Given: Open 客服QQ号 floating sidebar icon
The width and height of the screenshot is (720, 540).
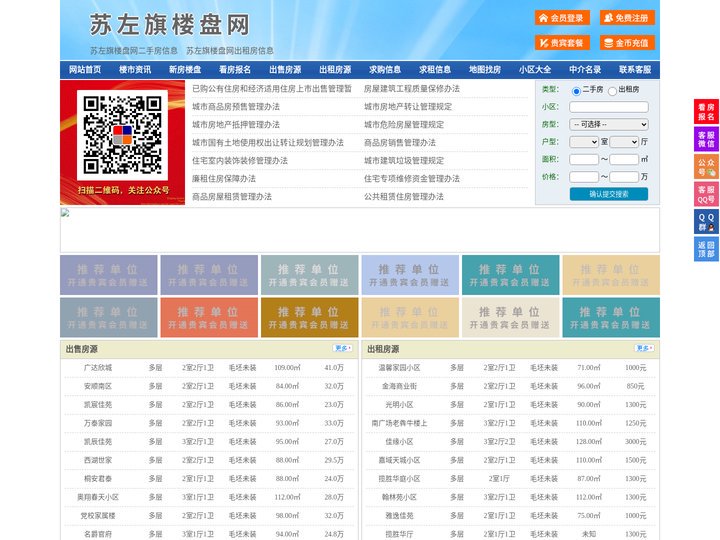Looking at the screenshot, I should pos(706,194).
